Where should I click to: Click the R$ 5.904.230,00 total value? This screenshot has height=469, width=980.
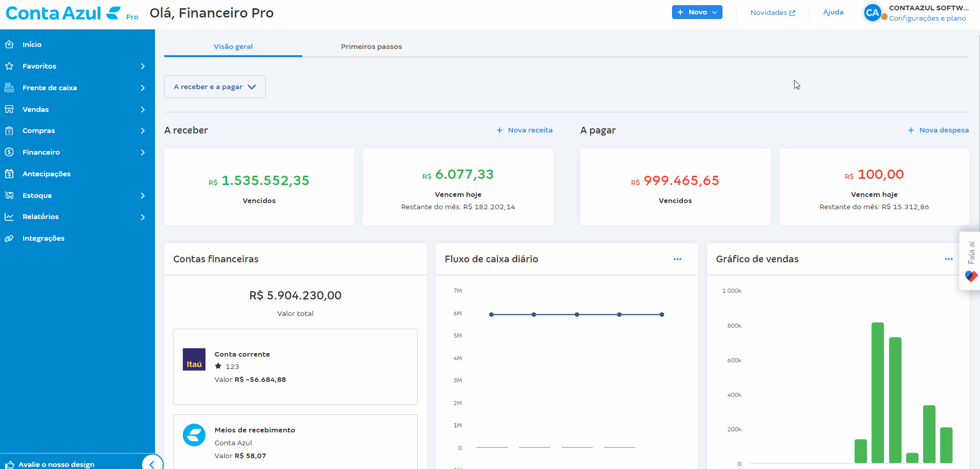(295, 295)
